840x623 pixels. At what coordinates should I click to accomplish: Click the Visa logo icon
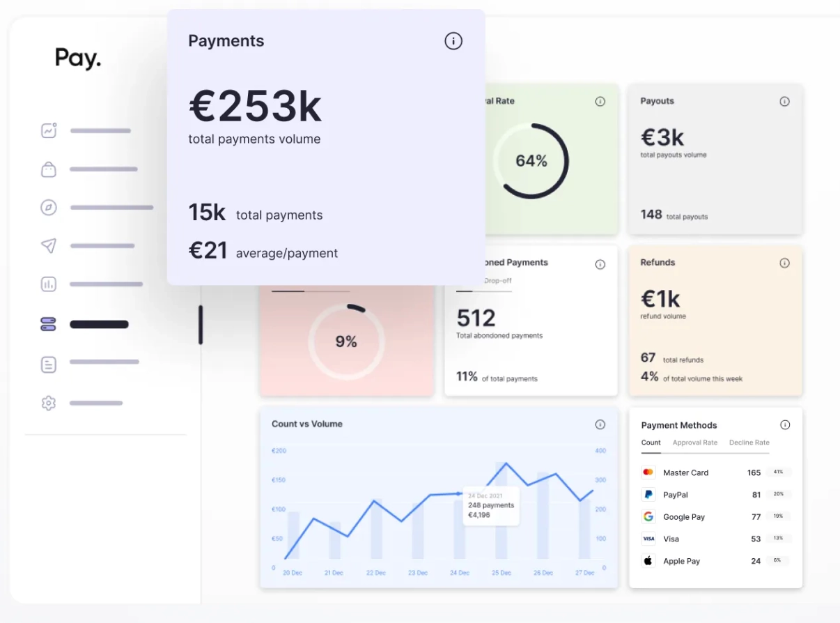pos(648,539)
